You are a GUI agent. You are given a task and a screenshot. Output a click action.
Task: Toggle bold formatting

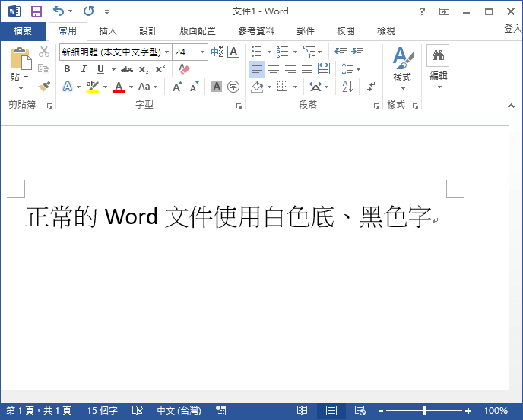(67, 69)
